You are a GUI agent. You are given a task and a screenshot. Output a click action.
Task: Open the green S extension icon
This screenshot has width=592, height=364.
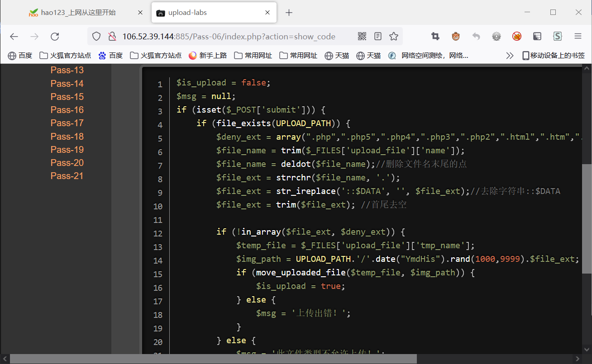click(558, 37)
